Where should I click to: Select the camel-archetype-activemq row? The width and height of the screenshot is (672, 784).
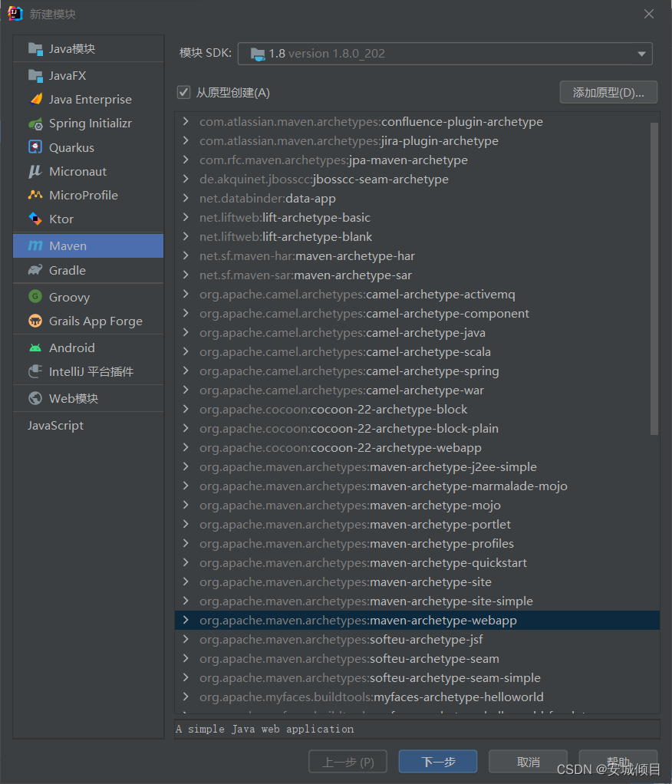[x=417, y=294]
